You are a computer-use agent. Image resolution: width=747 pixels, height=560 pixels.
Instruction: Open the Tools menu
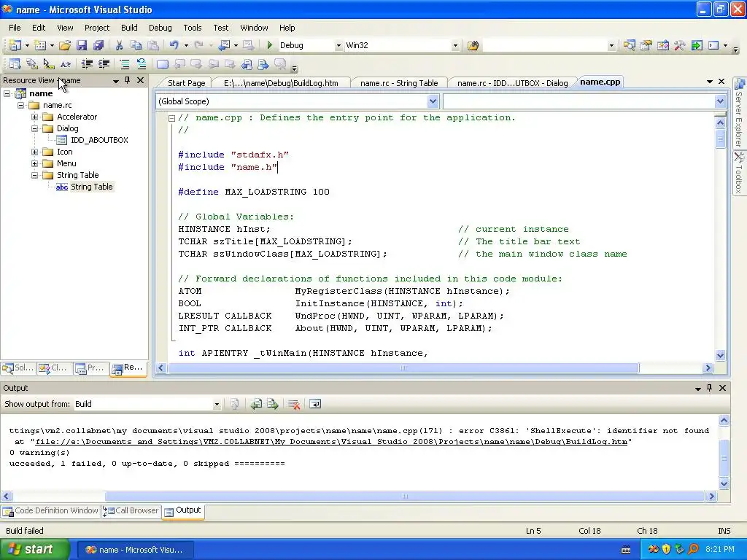(193, 28)
